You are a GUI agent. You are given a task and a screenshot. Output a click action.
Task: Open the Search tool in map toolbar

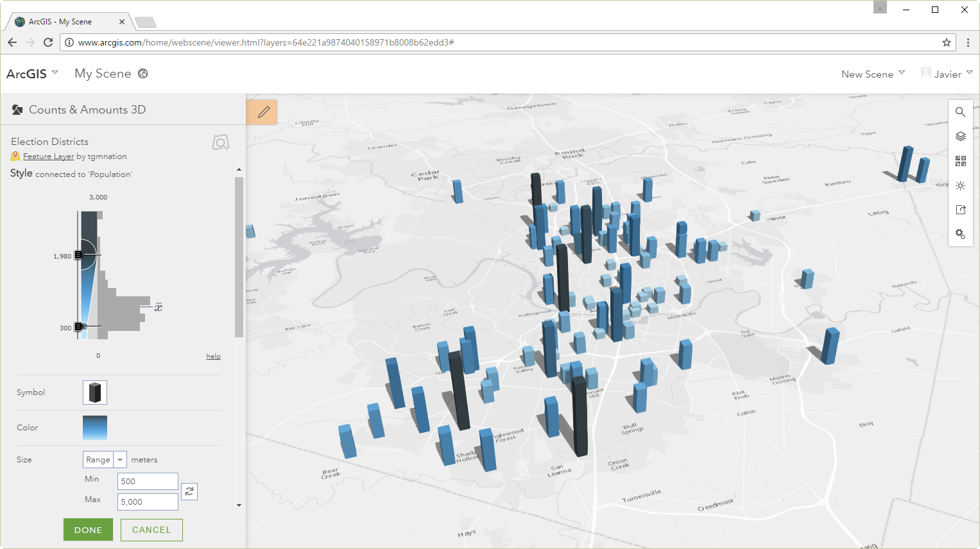tap(960, 112)
